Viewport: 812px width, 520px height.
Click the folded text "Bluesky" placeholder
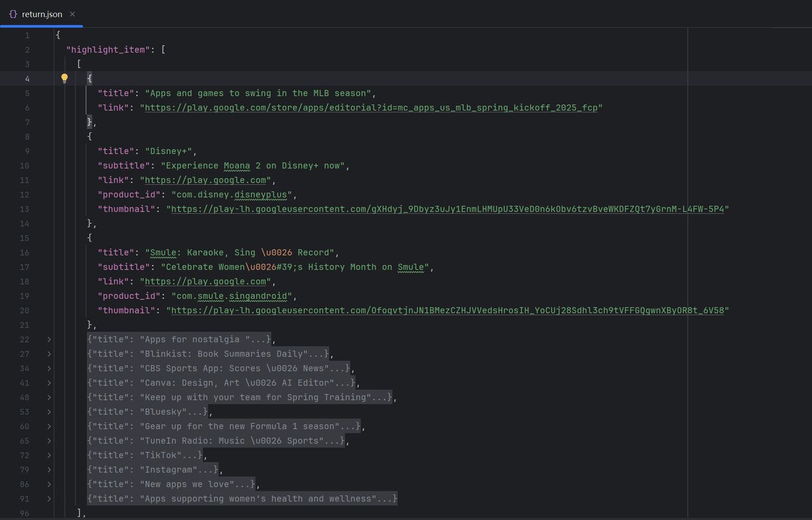pyautogui.click(x=148, y=411)
